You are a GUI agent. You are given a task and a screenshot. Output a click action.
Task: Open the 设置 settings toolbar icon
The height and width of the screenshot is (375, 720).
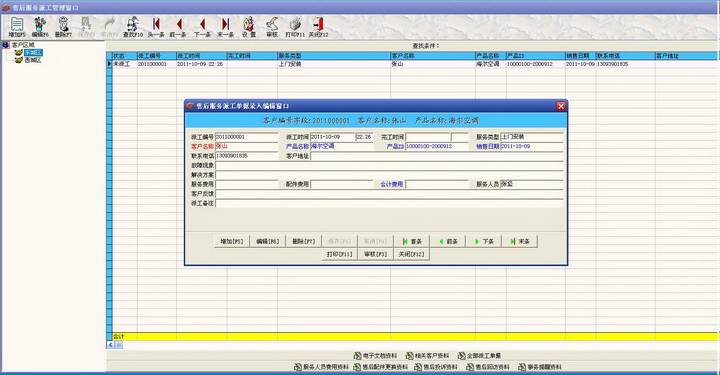pos(248,27)
